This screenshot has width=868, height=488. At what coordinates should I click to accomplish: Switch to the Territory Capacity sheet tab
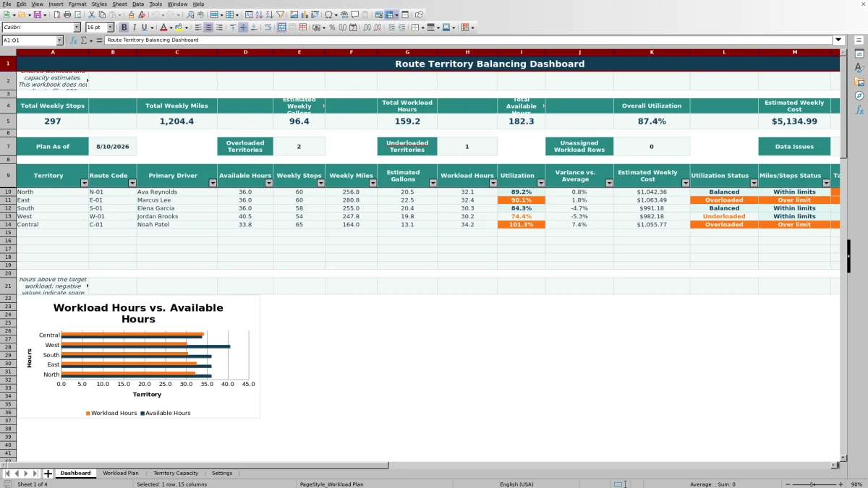[176, 474]
